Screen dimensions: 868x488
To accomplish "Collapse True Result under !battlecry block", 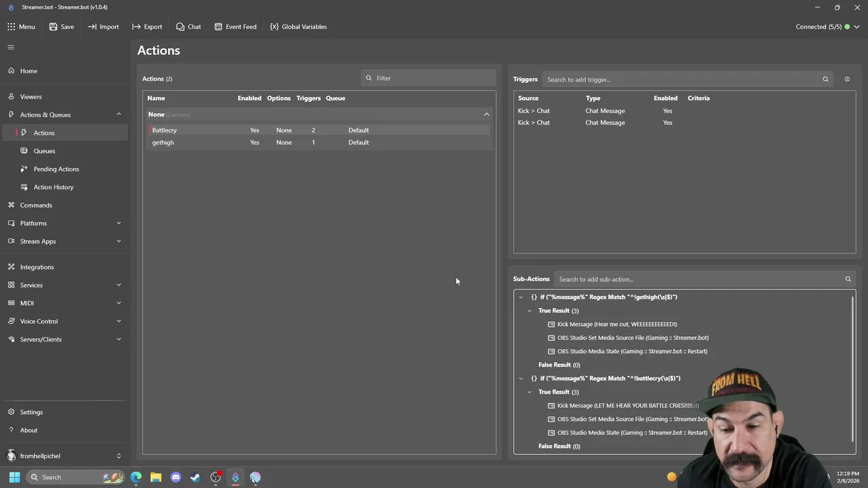I will [530, 392].
